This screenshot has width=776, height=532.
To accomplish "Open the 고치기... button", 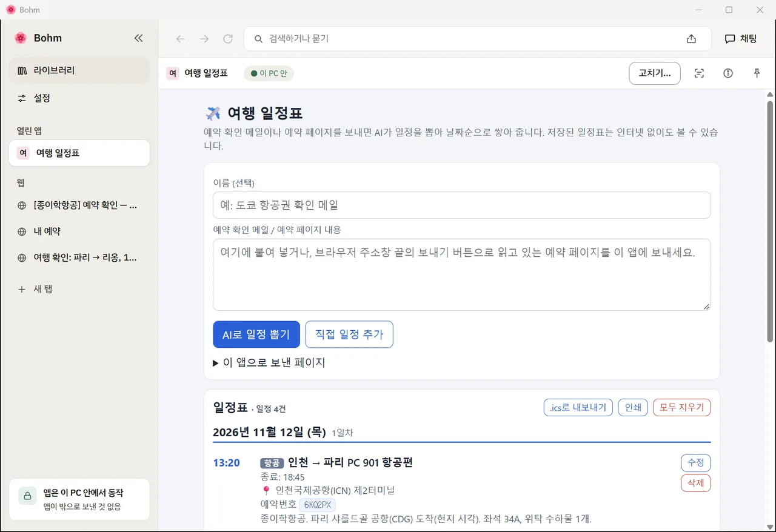I will pos(655,73).
